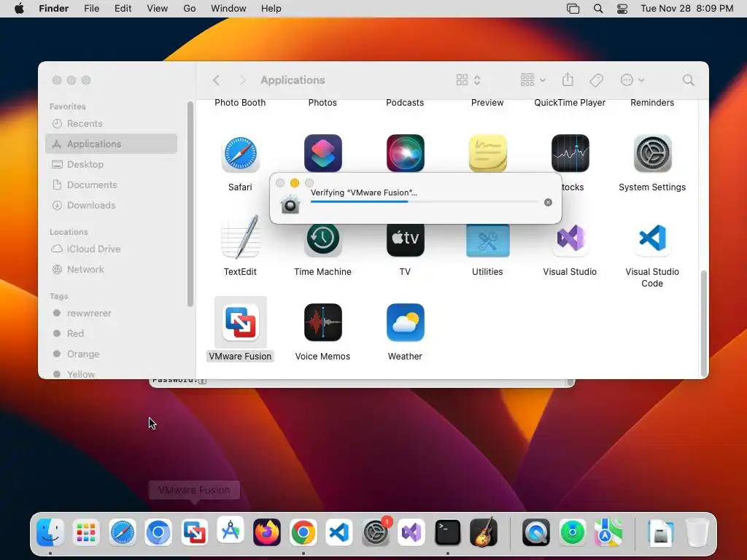This screenshot has width=747, height=560.
Task: Click the Finder sidebar scrollbar
Action: (x=190, y=204)
